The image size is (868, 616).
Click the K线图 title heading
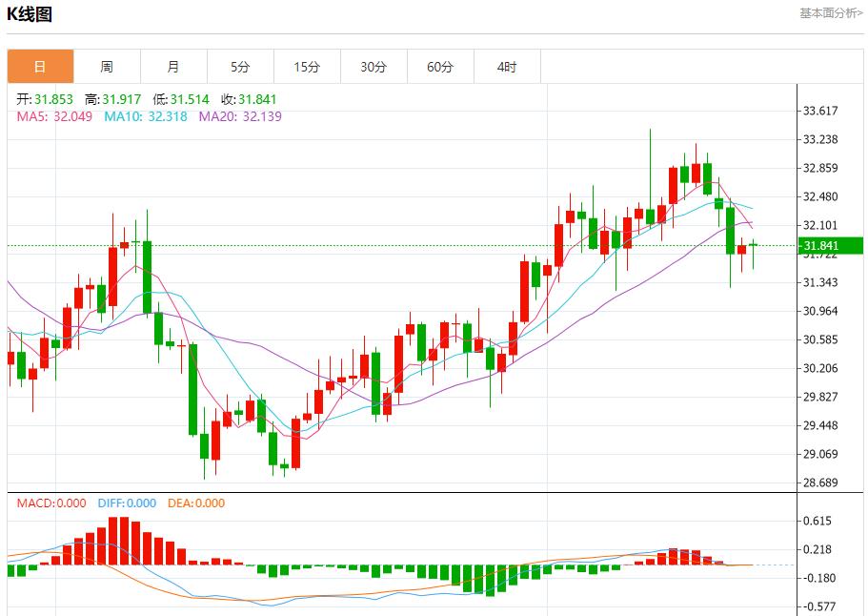(30, 14)
